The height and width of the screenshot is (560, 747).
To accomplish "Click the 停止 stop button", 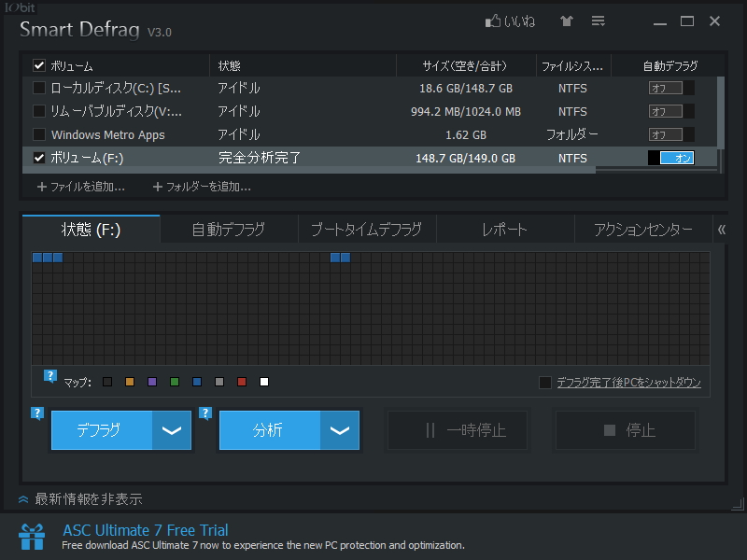I will point(626,430).
